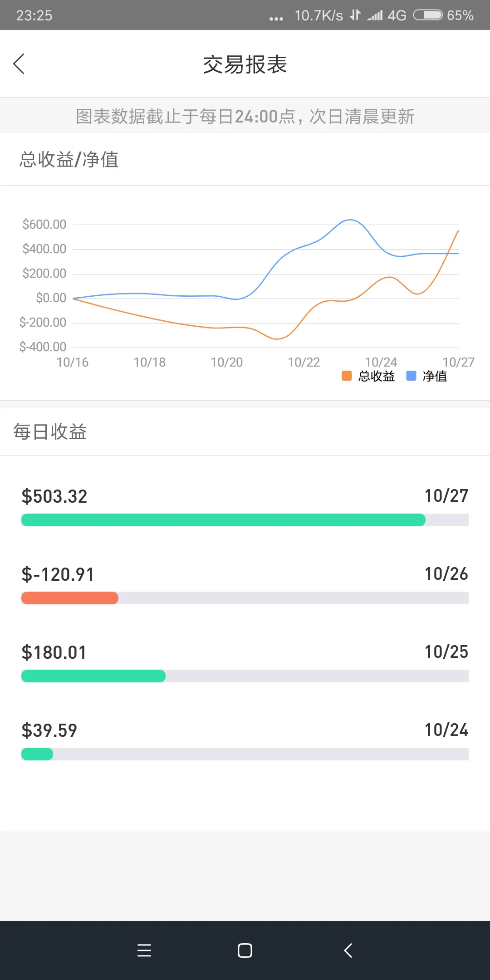This screenshot has width=490, height=980.
Task: Tap the signal strength icon
Action: coord(375,15)
